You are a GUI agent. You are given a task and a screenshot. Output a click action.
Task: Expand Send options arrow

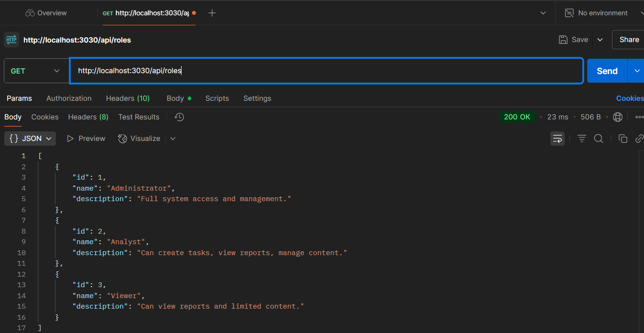coord(637,71)
